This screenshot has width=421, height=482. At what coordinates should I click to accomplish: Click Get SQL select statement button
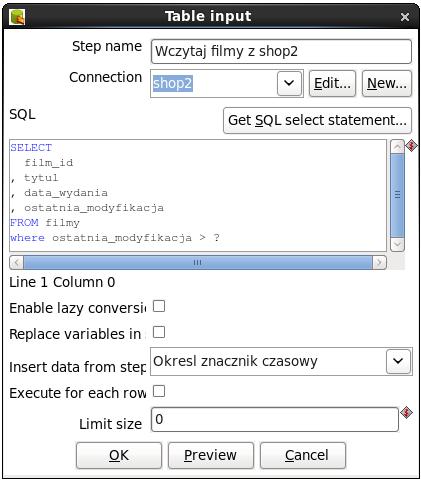(x=317, y=120)
